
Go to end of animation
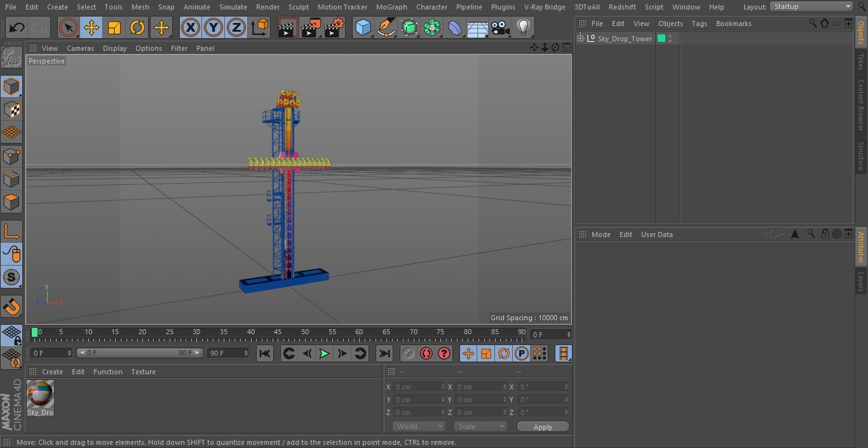384,353
